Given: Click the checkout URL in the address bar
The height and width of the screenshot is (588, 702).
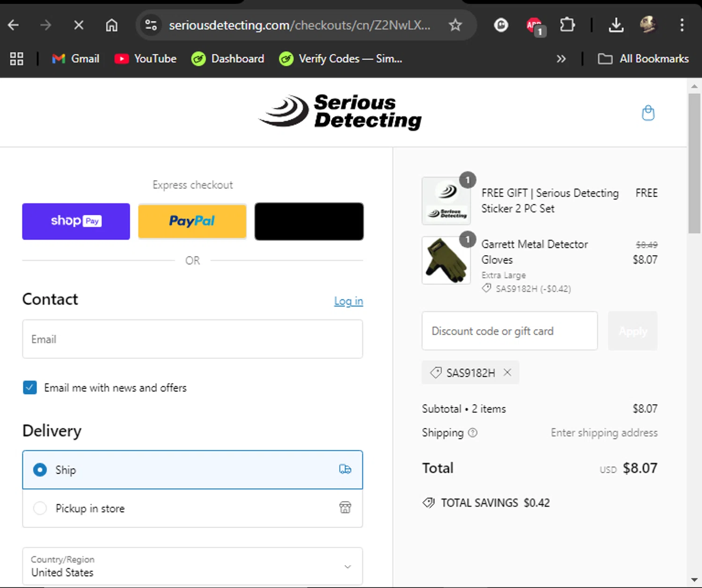Looking at the screenshot, I should click(x=300, y=25).
